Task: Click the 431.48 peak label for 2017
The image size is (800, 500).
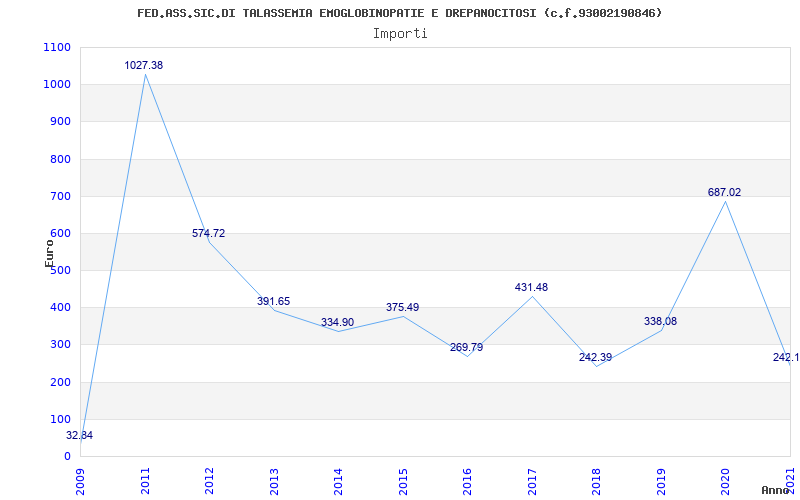Action: tap(531, 287)
